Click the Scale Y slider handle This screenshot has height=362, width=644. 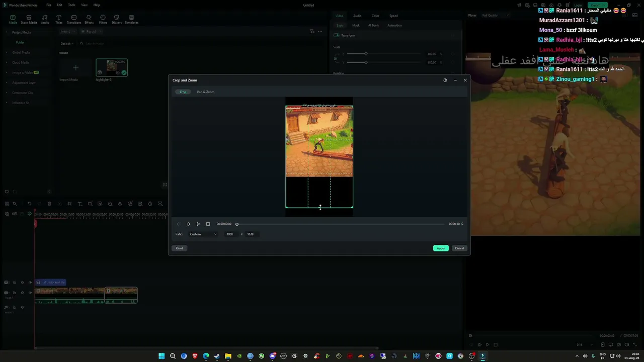366,62
